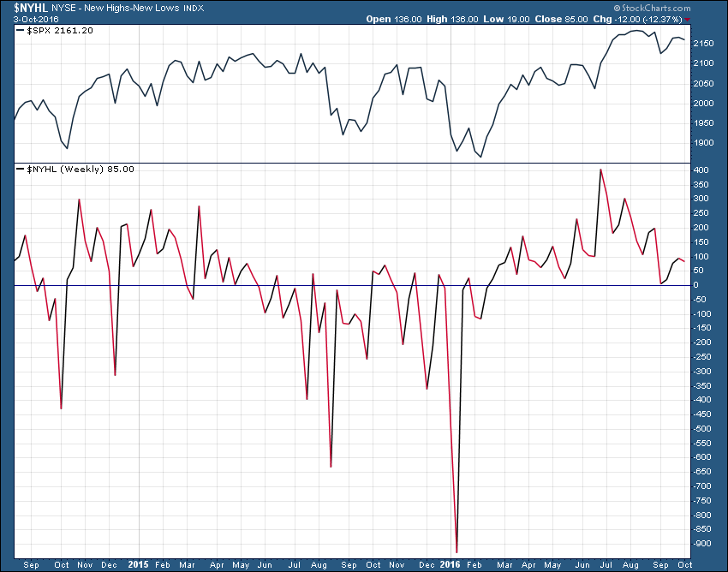Screen dimensions: 728x572
Task: Click the $NYHL ticker symbol in header
Action: click(20, 7)
